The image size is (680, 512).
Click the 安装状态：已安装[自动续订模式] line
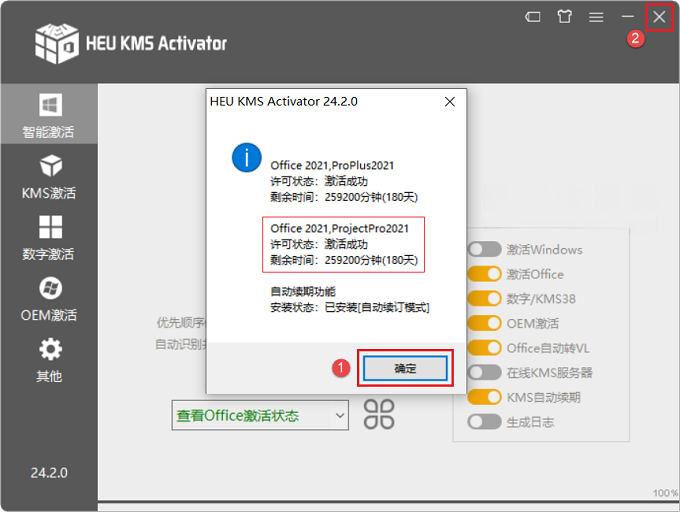pyautogui.click(x=350, y=307)
